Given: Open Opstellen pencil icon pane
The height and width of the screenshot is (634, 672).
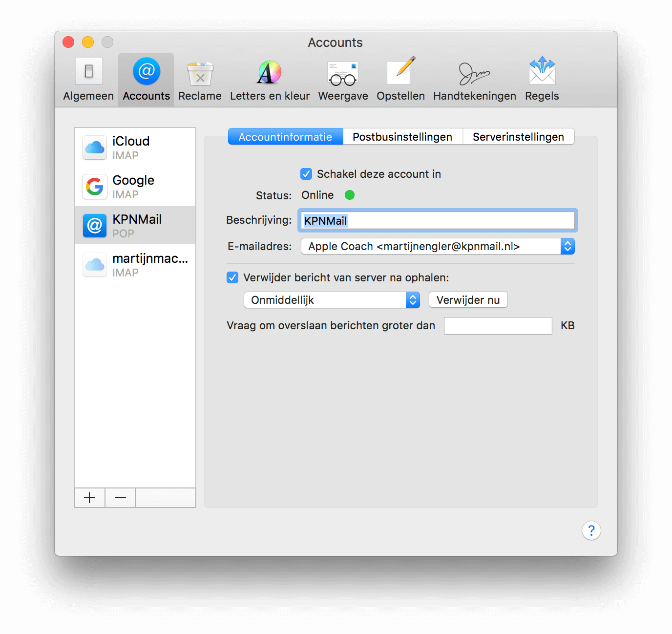Looking at the screenshot, I should 400,80.
